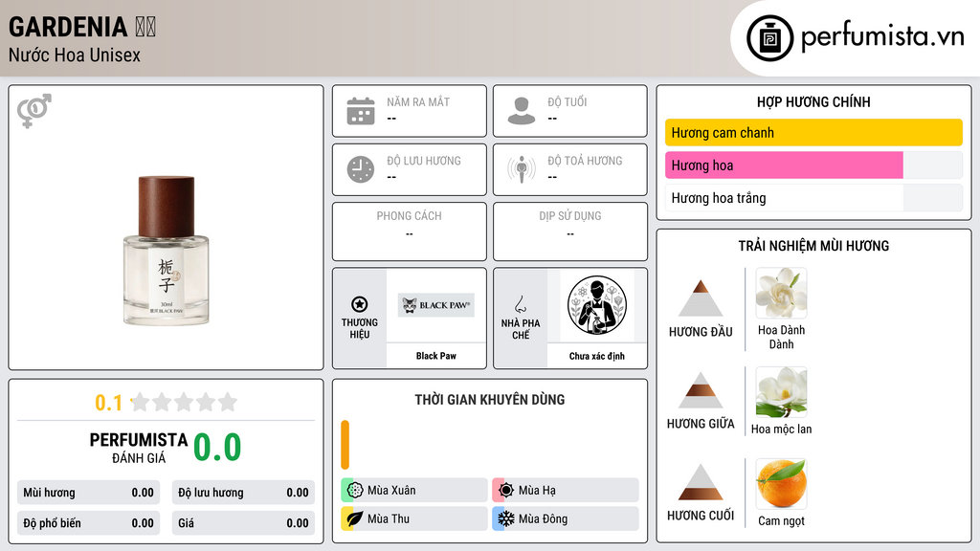Image resolution: width=980 pixels, height=551 pixels.
Task: Click the star badge Thương hiệu icon
Action: pyautogui.click(x=360, y=304)
